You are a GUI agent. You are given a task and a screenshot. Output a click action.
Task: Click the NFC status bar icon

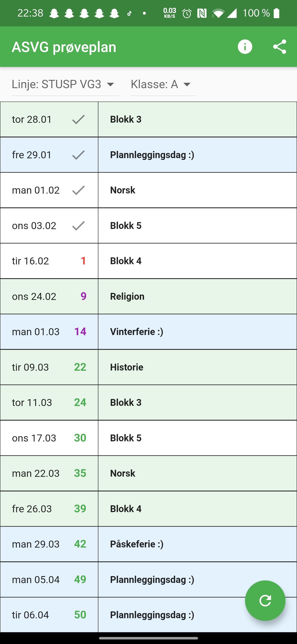[202, 13]
